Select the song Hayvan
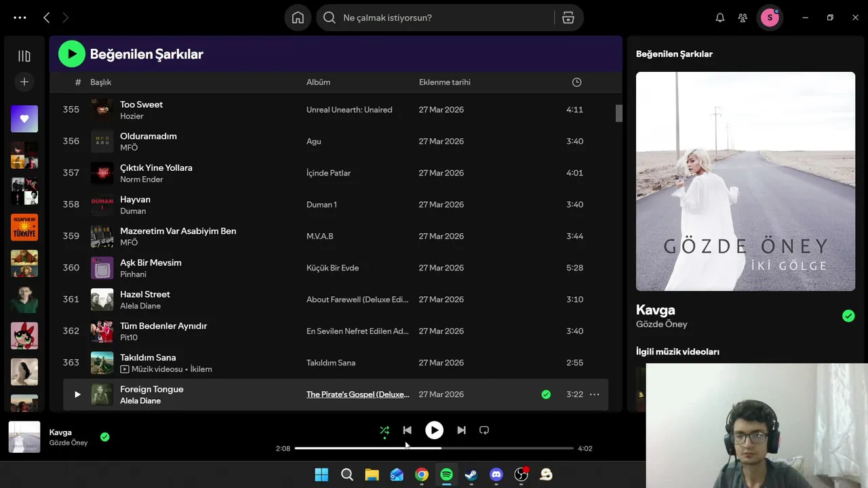The width and height of the screenshot is (868, 488). coord(135,199)
